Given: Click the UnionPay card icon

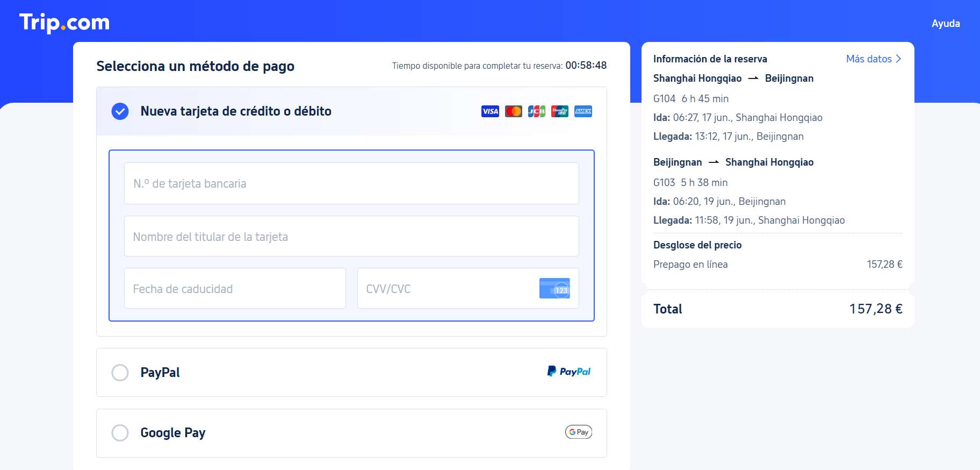Looking at the screenshot, I should click(x=559, y=111).
